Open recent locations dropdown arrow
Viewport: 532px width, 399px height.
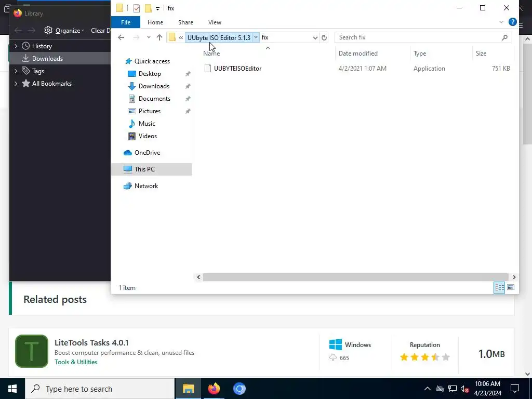pyautogui.click(x=149, y=37)
